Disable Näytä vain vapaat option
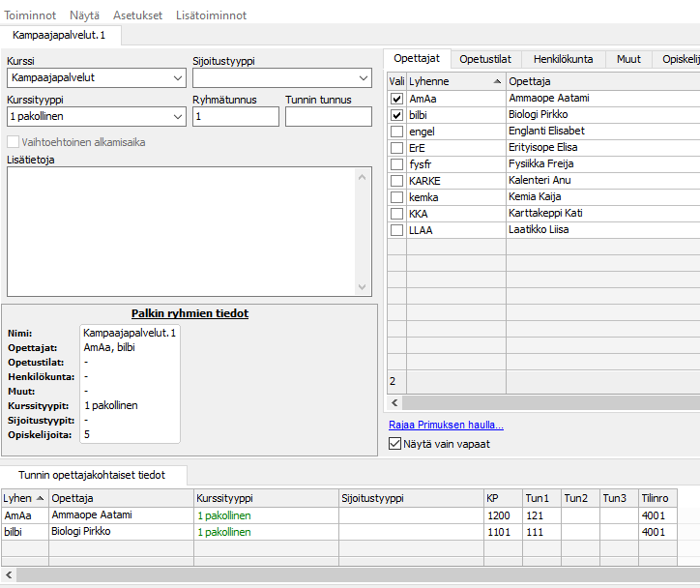The image size is (700, 588). [394, 445]
